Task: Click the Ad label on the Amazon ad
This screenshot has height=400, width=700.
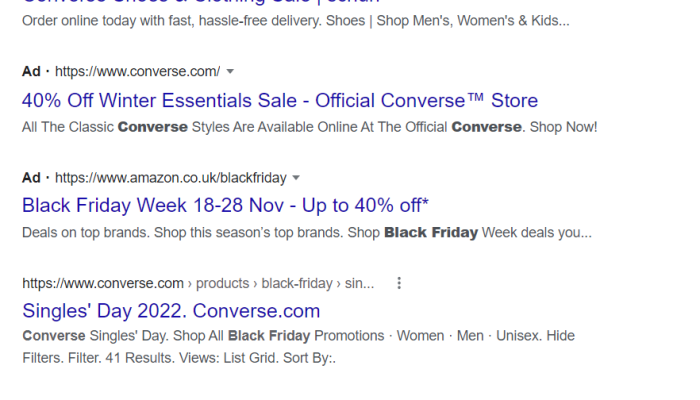Action: coord(31,178)
